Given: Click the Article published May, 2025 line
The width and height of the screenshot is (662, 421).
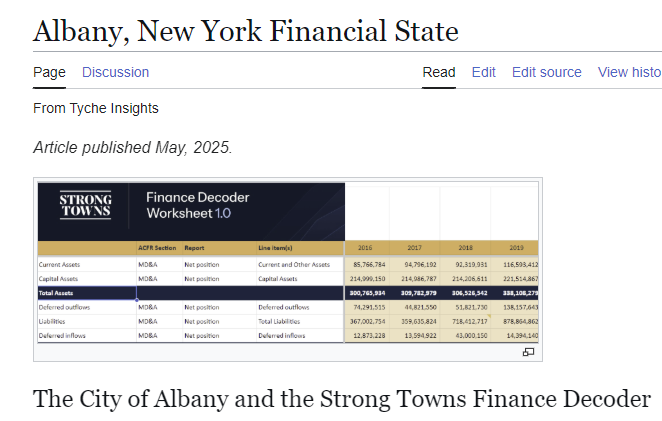Looking at the screenshot, I should coord(132,147).
